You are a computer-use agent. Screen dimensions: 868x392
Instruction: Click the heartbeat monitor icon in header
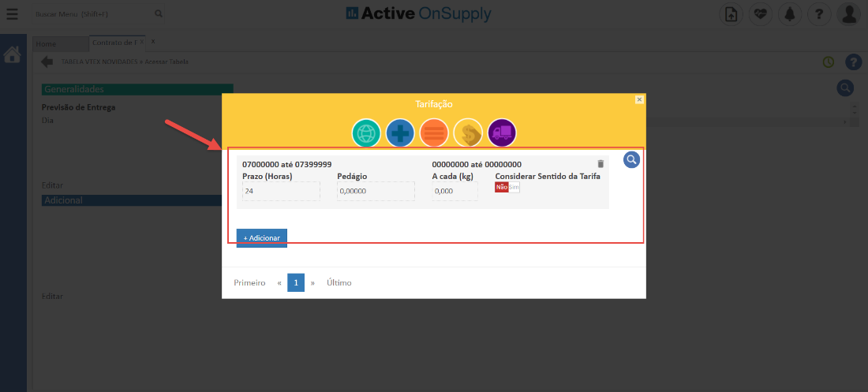coord(761,14)
